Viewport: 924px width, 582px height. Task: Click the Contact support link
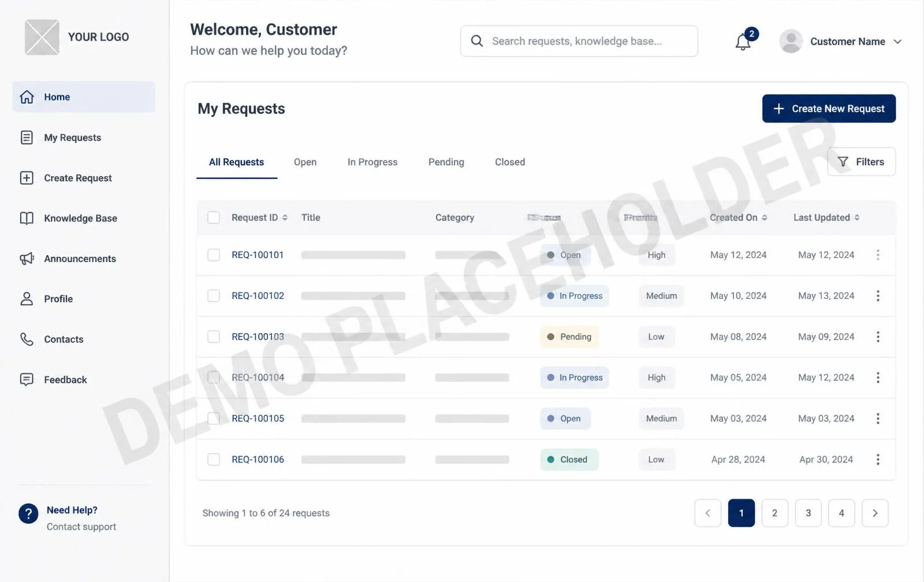tap(81, 527)
